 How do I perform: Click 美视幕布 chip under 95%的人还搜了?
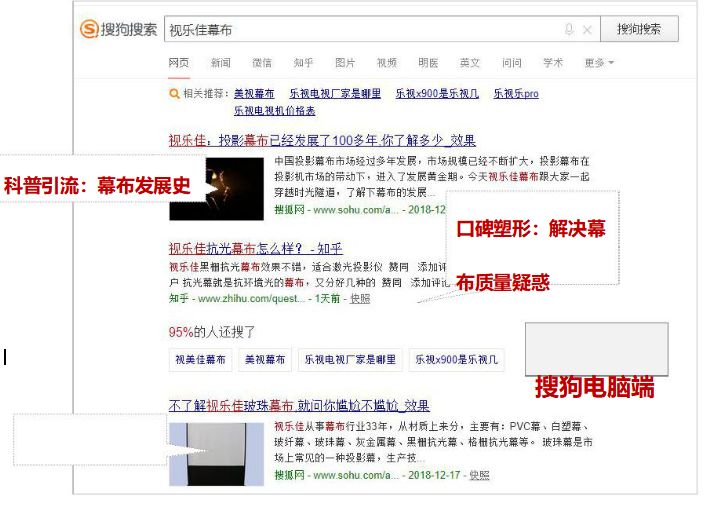coord(265,360)
